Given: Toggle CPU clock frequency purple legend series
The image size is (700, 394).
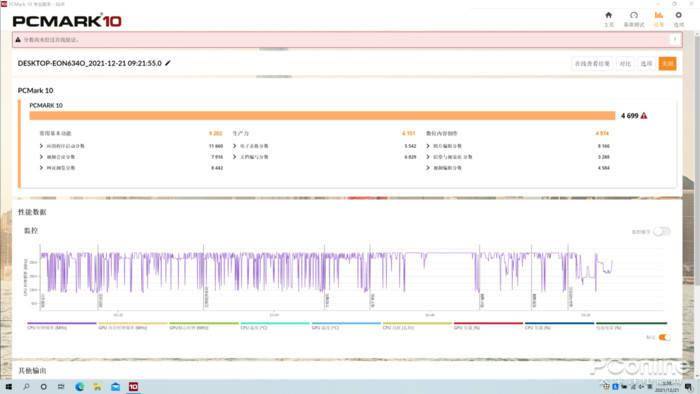Looking at the screenshot, I should coord(62,325).
